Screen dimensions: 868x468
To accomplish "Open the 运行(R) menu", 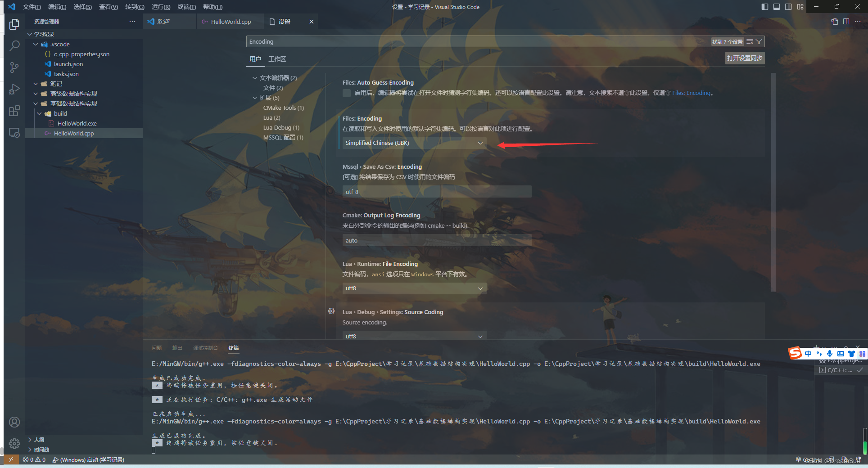I will (161, 7).
